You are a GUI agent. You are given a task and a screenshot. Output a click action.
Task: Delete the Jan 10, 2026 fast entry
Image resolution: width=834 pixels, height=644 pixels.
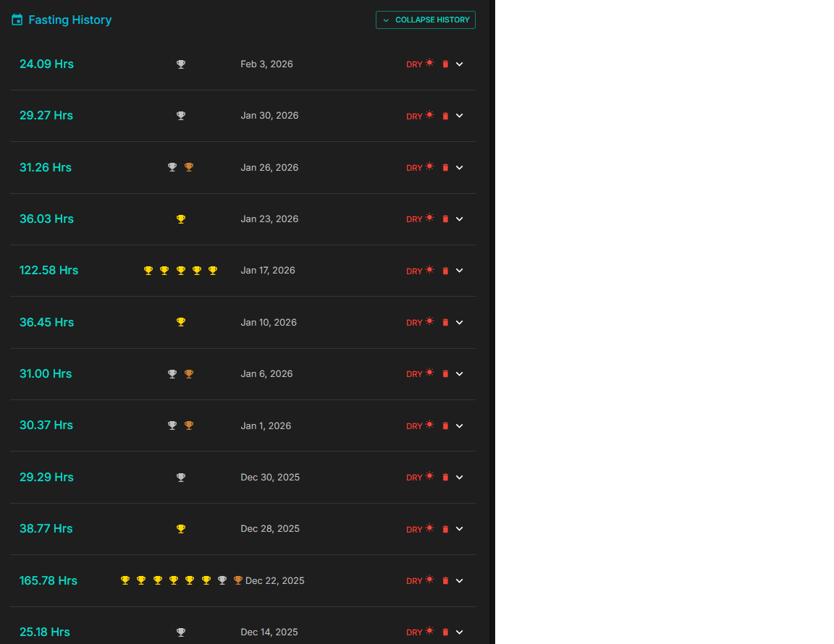[x=445, y=322]
